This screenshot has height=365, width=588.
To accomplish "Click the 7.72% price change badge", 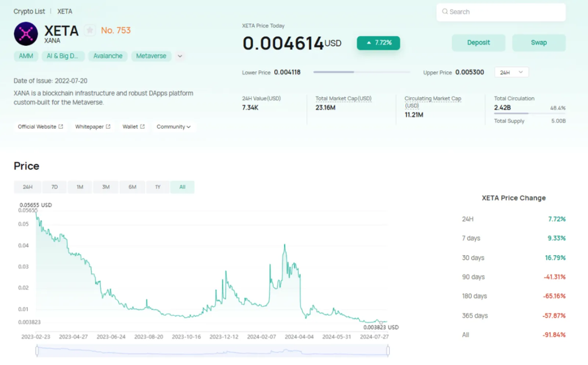I will tap(379, 43).
